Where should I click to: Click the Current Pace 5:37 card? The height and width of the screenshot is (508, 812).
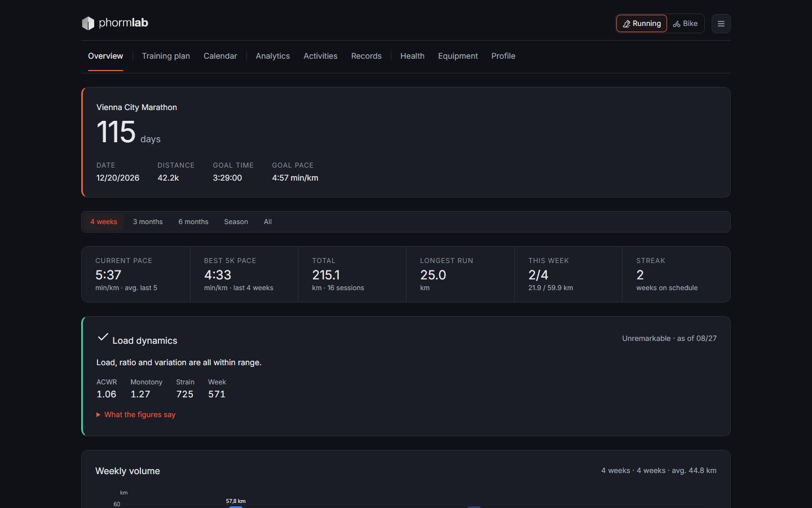[x=136, y=274]
